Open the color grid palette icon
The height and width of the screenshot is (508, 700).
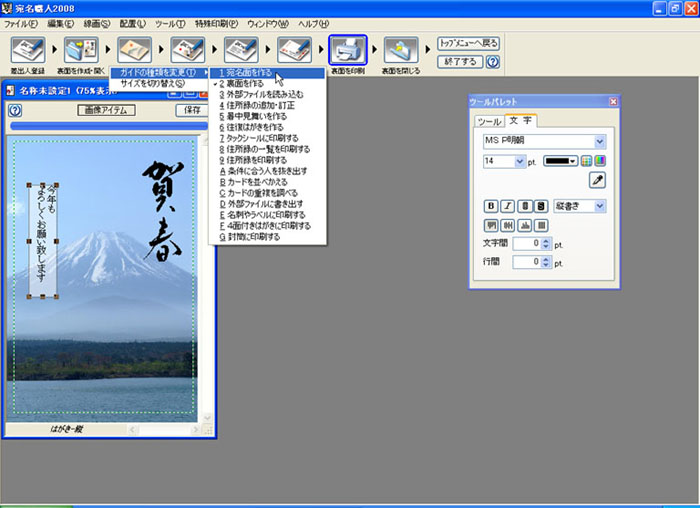(587, 161)
